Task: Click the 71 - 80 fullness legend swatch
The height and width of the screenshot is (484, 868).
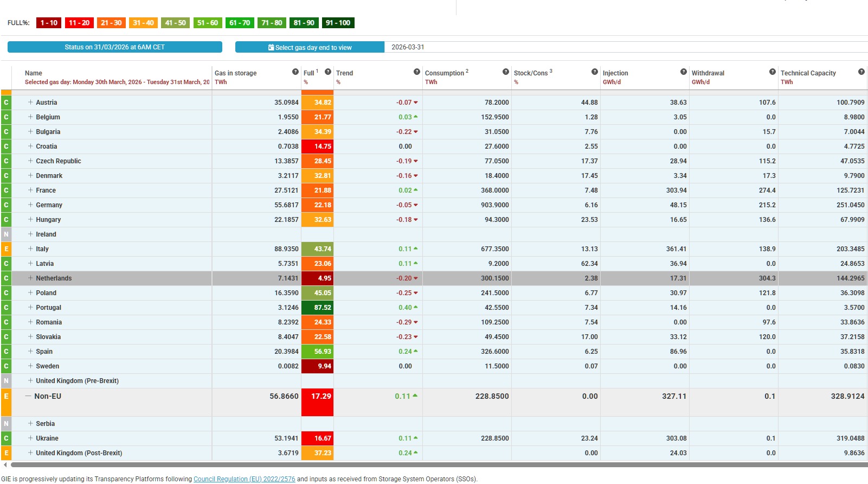Action: (272, 23)
